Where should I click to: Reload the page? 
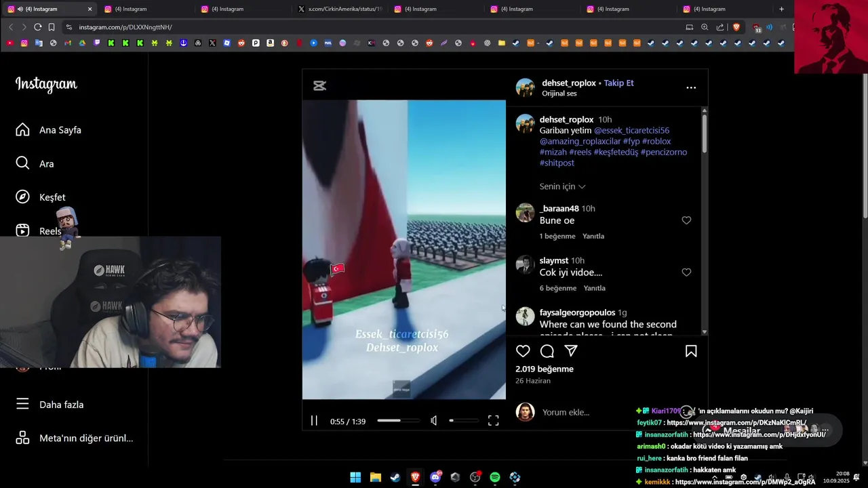[37, 27]
